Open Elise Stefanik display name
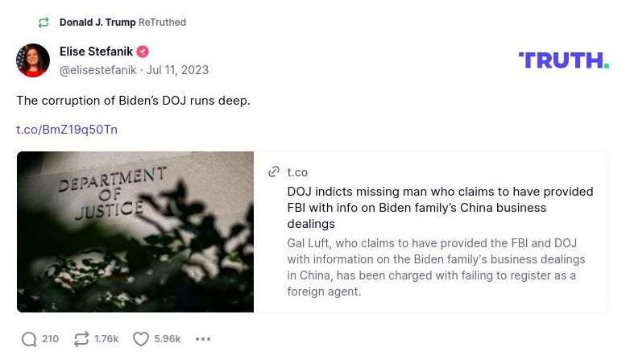 [x=96, y=52]
